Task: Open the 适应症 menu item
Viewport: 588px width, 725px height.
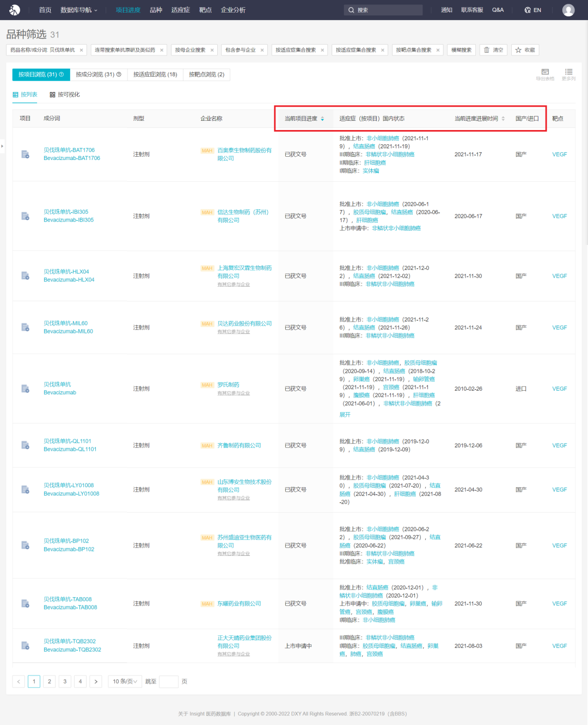Action: (180, 10)
